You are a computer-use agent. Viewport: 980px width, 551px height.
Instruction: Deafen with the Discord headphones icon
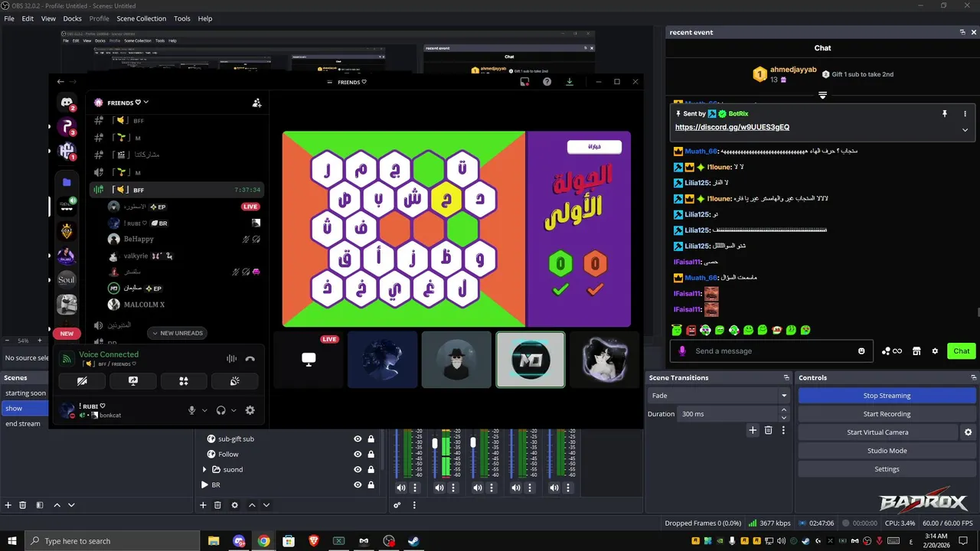coord(221,410)
